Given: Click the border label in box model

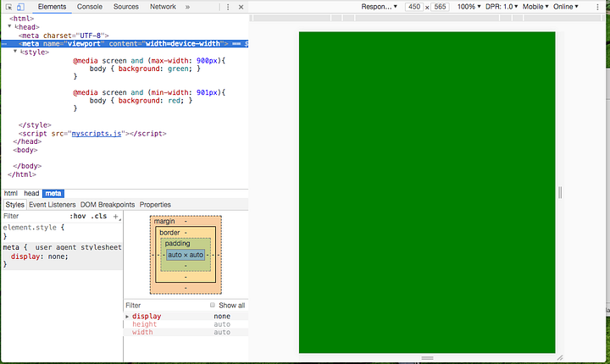Looking at the screenshot, I should click(x=169, y=233).
